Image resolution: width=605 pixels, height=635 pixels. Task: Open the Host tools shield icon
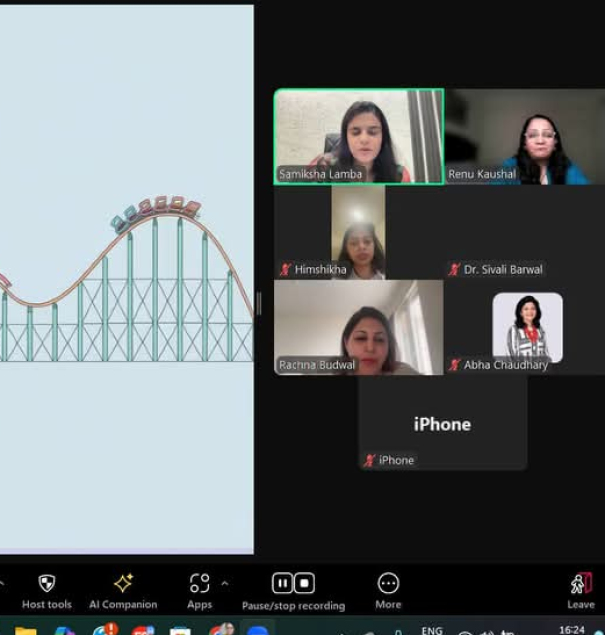click(x=46, y=583)
